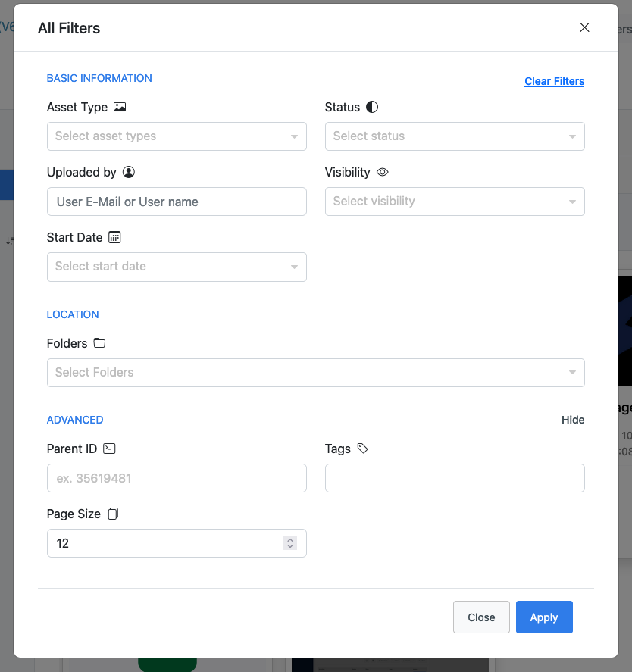
Task: Expand the Select visibility dropdown
Action: click(x=455, y=202)
